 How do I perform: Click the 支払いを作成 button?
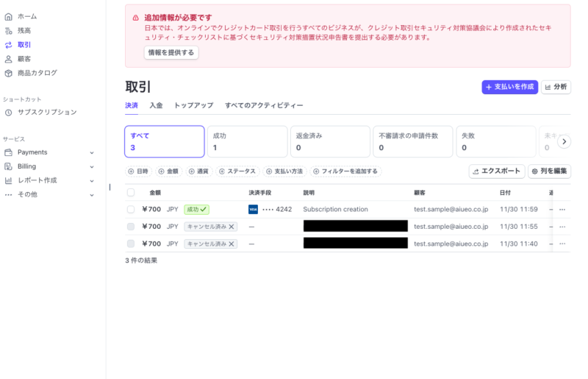tap(510, 87)
